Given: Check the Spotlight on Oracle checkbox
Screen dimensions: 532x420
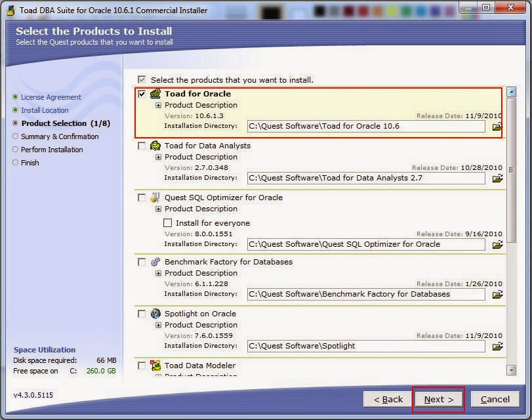Looking at the screenshot, I should click(x=142, y=314).
